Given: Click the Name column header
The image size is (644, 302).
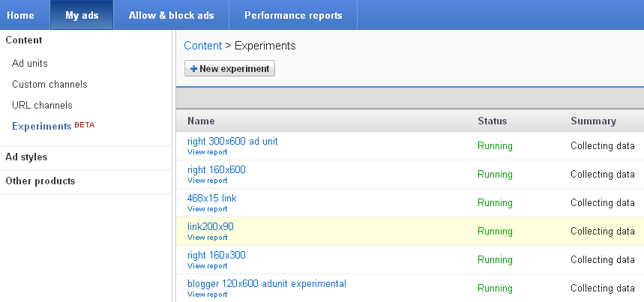Looking at the screenshot, I should coord(201,121).
